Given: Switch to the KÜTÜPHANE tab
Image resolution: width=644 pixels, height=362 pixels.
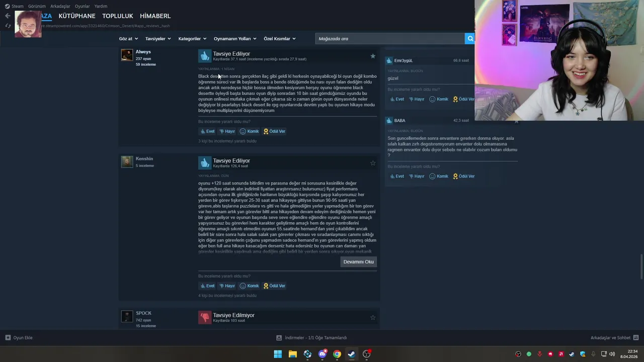Looking at the screenshot, I should point(77,16).
